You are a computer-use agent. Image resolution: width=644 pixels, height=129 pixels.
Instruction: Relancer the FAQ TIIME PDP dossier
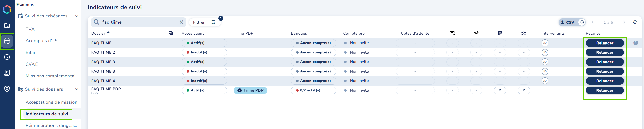[605, 90]
